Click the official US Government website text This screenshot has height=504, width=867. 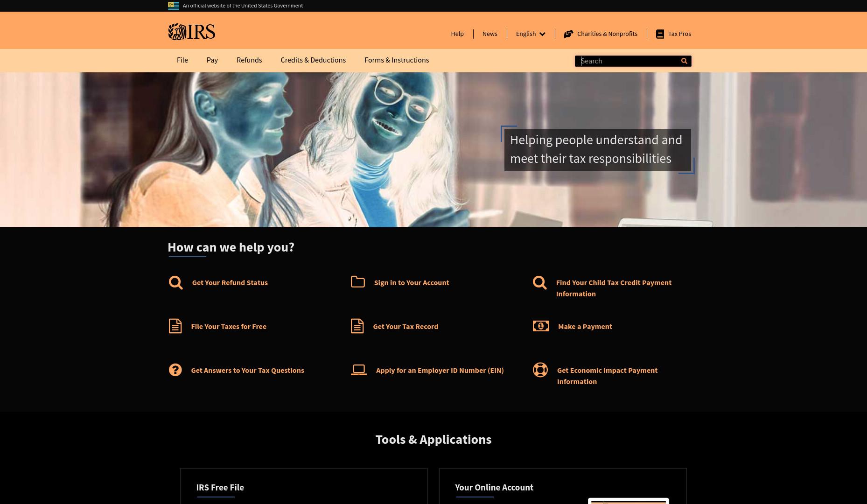tap(243, 6)
